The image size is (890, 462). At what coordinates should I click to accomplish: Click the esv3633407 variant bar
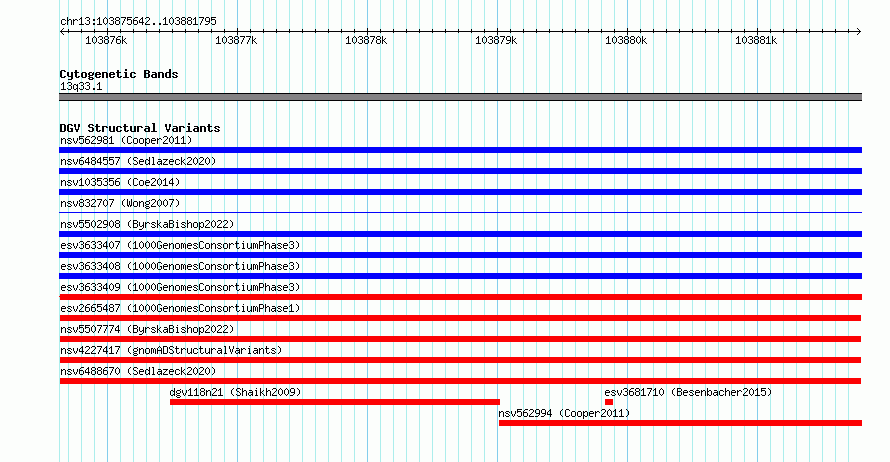coord(460,255)
